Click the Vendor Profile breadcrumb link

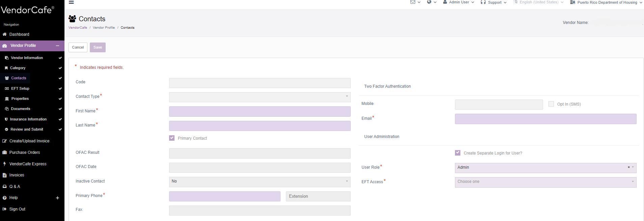tap(104, 28)
